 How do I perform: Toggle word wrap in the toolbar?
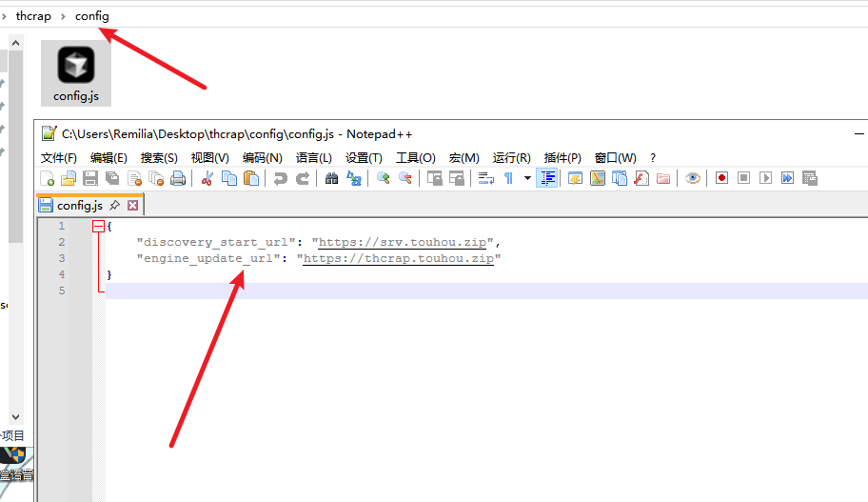[x=486, y=178]
